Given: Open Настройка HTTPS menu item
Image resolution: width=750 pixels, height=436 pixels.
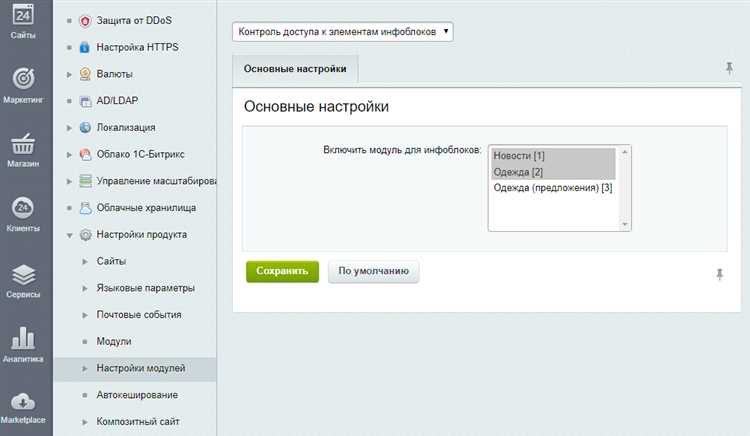Looking at the screenshot, I should tap(137, 47).
